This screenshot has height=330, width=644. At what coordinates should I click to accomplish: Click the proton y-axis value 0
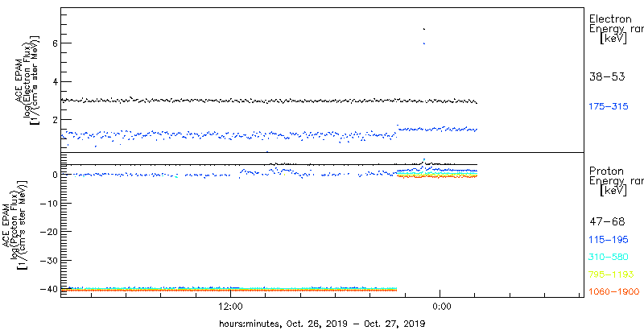pos(53,175)
